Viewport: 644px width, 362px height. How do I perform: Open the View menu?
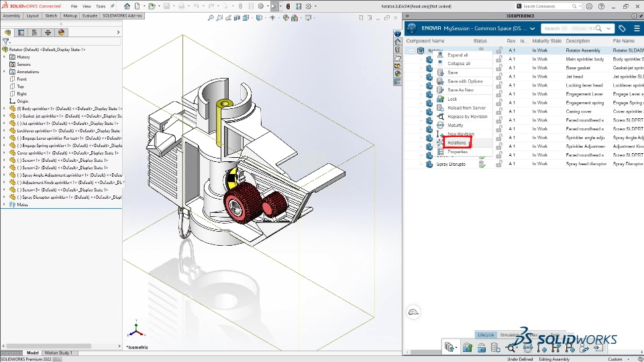(87, 6)
